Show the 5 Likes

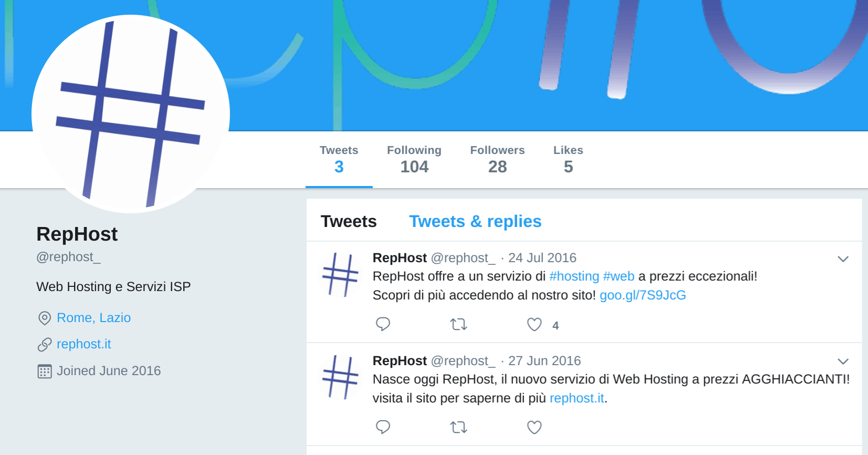[x=568, y=159]
